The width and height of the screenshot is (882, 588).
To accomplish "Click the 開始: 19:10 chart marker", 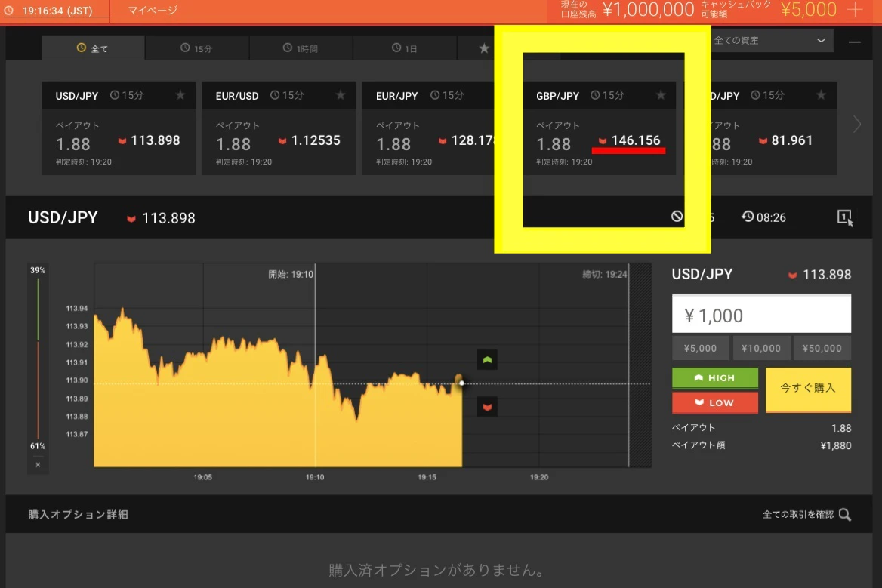I will click(291, 274).
